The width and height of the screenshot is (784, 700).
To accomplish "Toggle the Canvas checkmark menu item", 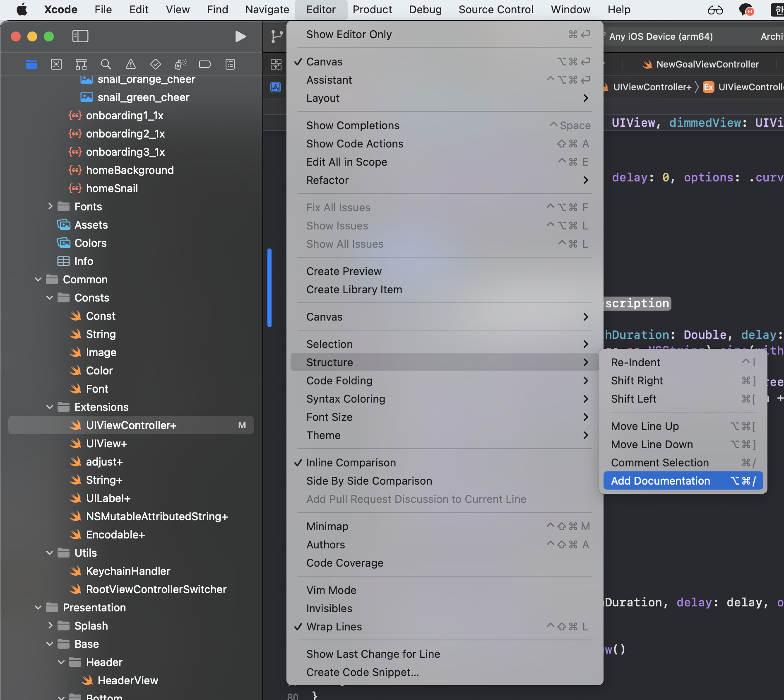I will coord(445,62).
